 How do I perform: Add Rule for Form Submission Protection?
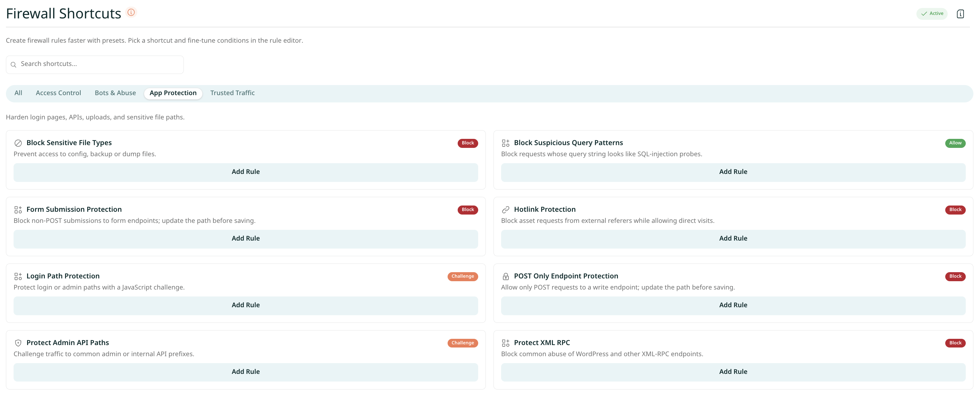(x=246, y=238)
